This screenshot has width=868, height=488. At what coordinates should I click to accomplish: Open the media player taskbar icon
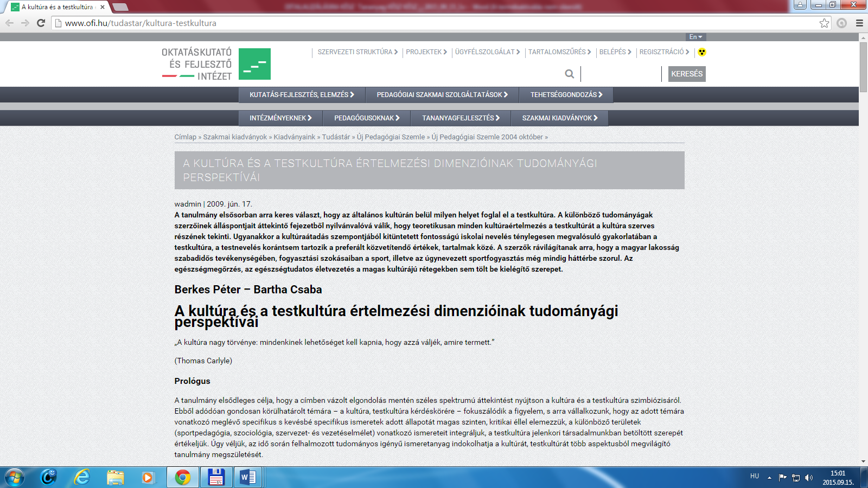tap(148, 477)
